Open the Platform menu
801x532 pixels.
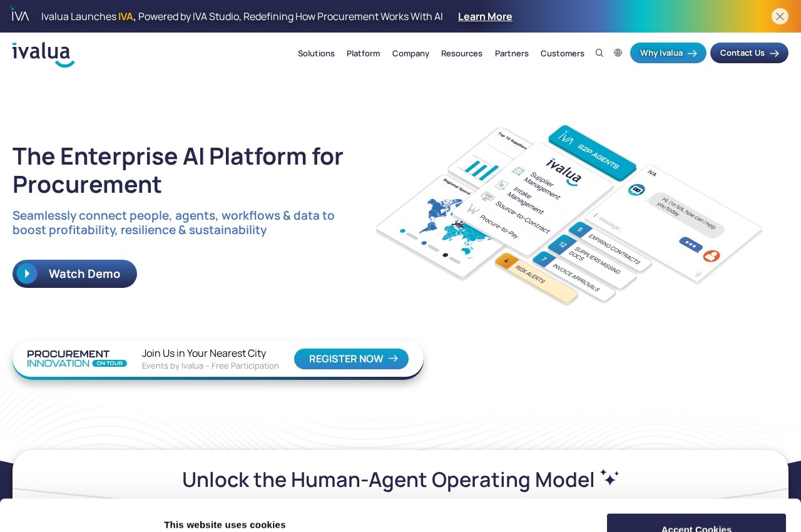point(364,53)
